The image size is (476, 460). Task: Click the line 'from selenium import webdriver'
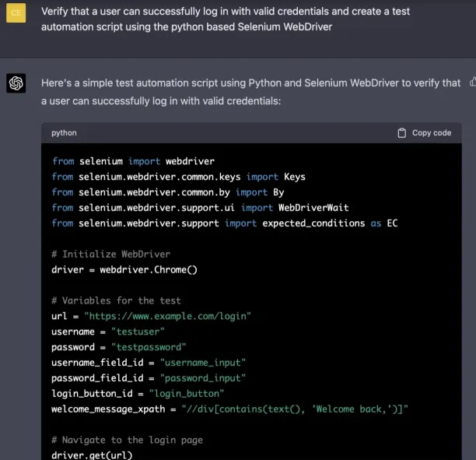tap(133, 161)
